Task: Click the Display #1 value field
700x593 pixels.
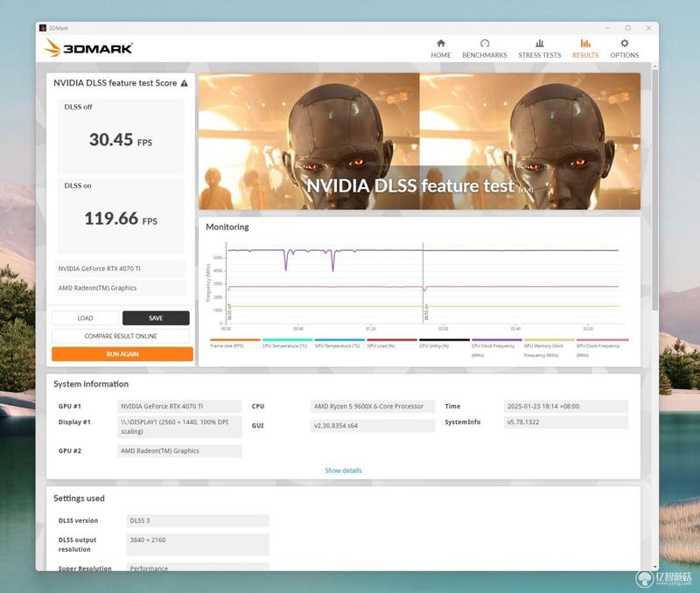Action: (179, 427)
